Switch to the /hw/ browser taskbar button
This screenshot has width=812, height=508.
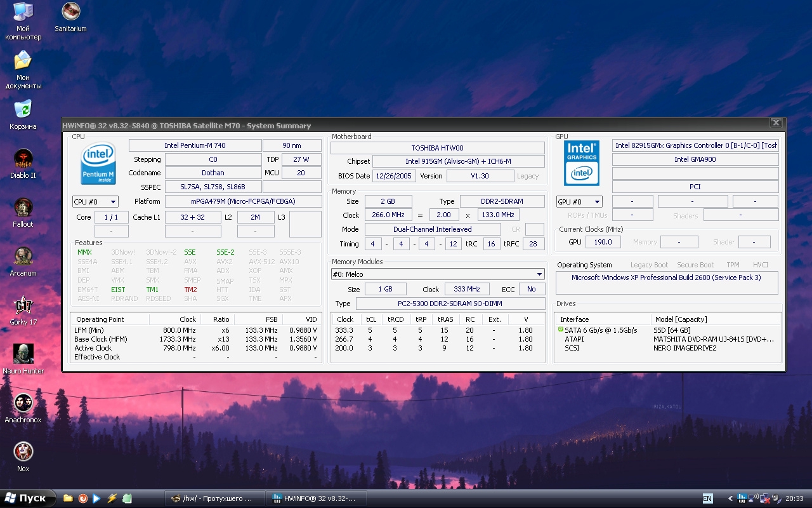(214, 498)
